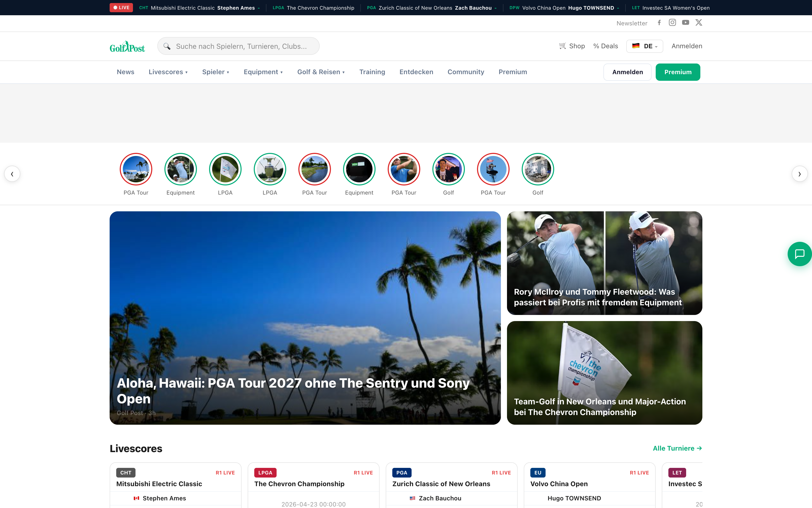812x508 pixels.
Task: Expand the Equipment nav menu
Action: coord(263,72)
